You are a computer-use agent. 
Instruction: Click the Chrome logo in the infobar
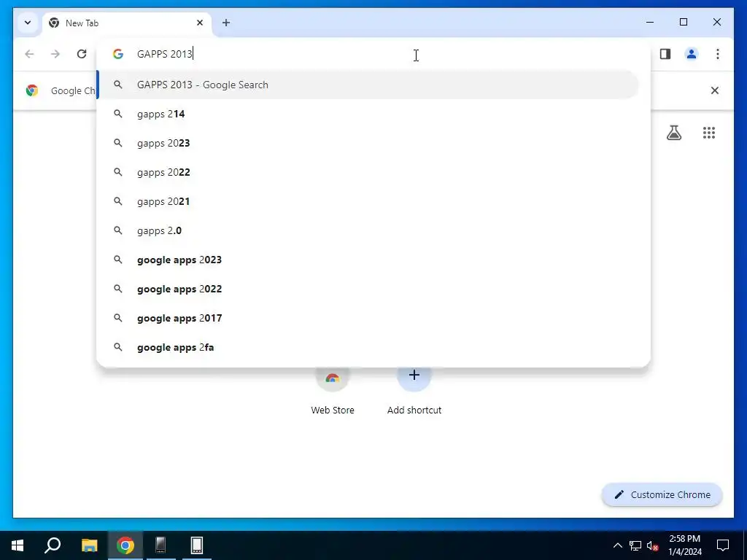[x=32, y=90]
